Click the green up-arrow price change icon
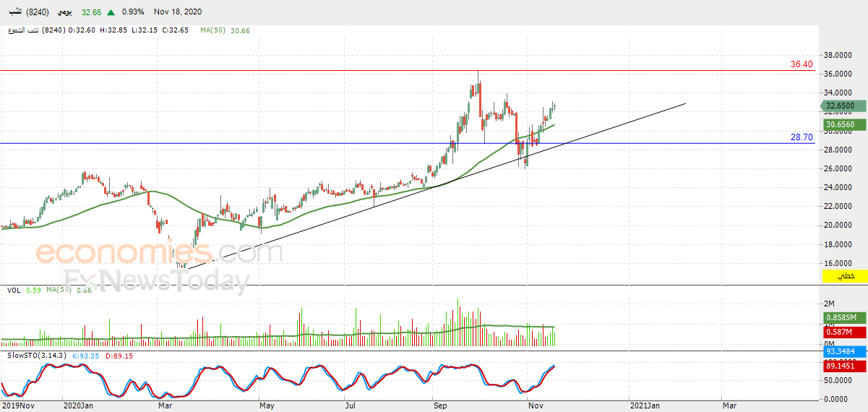The width and height of the screenshot is (868, 412). 111,12
